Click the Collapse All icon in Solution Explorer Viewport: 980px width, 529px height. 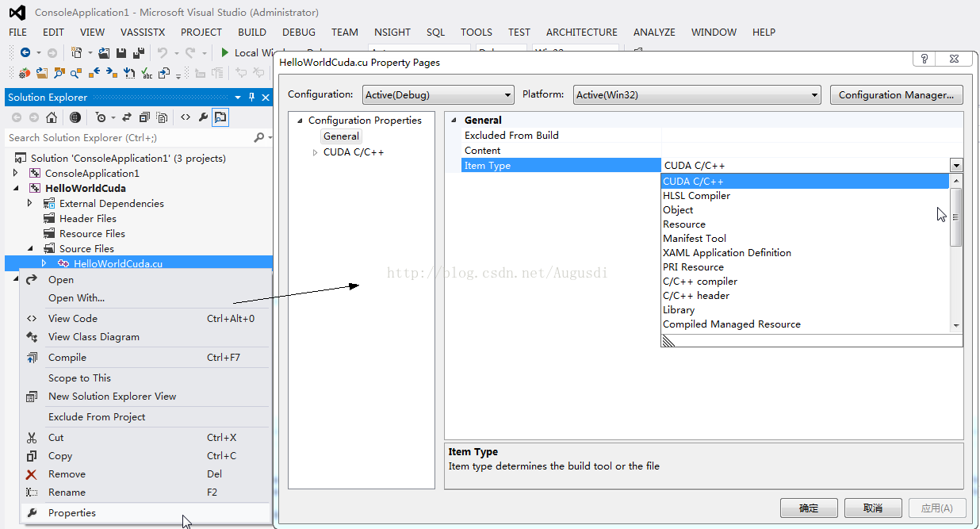[144, 117]
